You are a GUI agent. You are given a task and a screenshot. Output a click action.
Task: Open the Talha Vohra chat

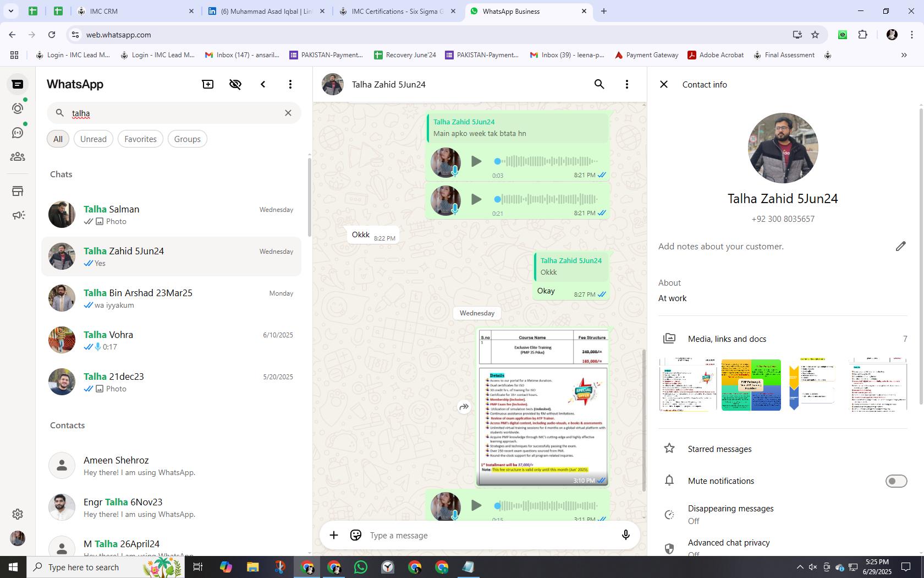172,340
